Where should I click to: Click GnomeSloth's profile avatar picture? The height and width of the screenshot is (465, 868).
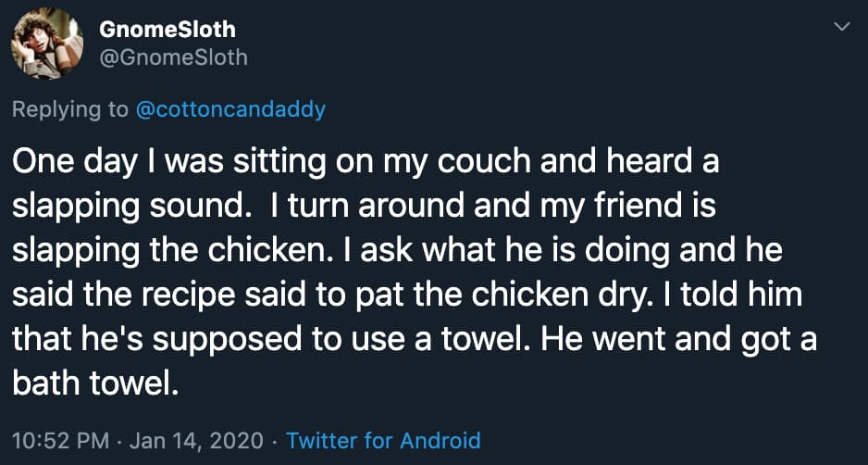[x=46, y=44]
